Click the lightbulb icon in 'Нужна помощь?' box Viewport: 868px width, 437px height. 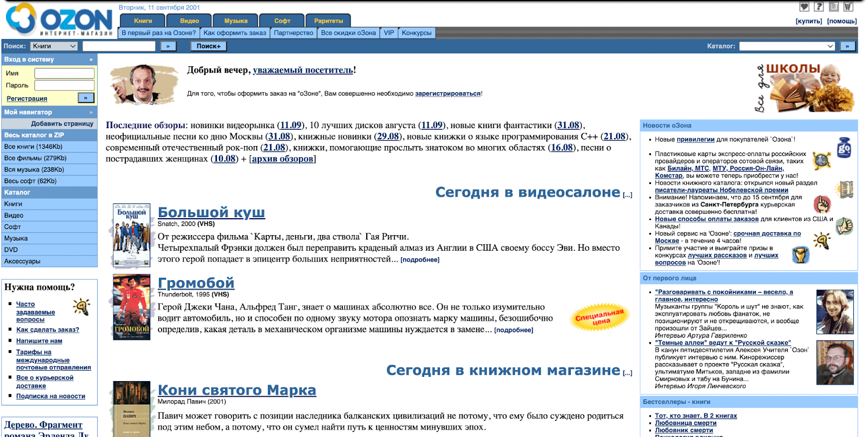(82, 307)
